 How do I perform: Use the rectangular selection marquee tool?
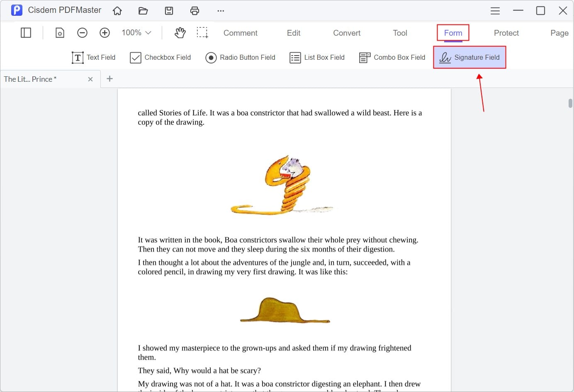click(x=203, y=32)
